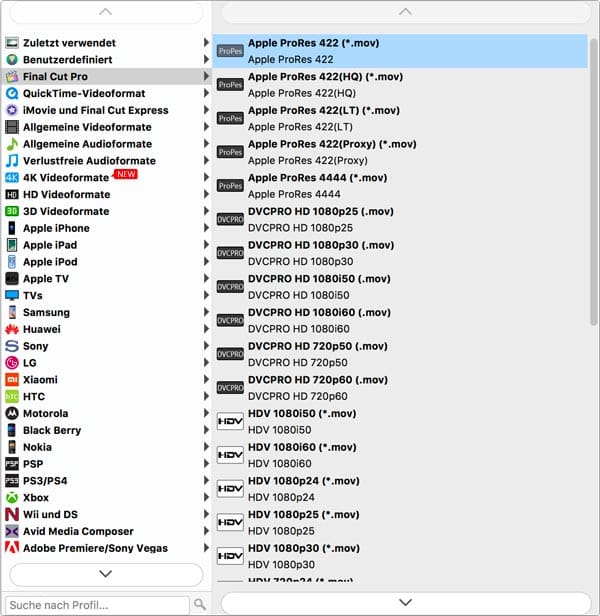Click the Benutzerdefiniert globe icon
This screenshot has width=600, height=616.
click(x=12, y=60)
